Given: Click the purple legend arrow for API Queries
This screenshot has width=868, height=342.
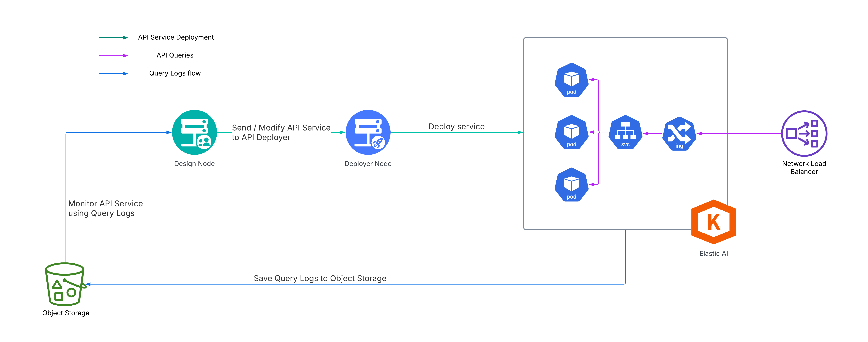Looking at the screenshot, I should click(113, 56).
